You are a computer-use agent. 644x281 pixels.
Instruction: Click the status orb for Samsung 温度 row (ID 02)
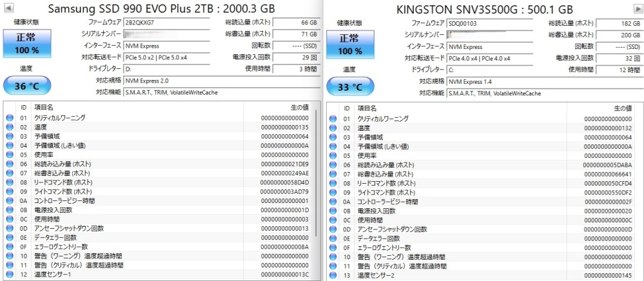(10, 127)
